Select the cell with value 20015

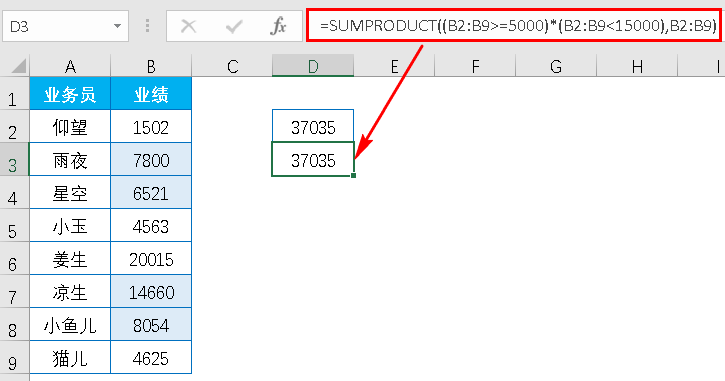[x=151, y=258]
